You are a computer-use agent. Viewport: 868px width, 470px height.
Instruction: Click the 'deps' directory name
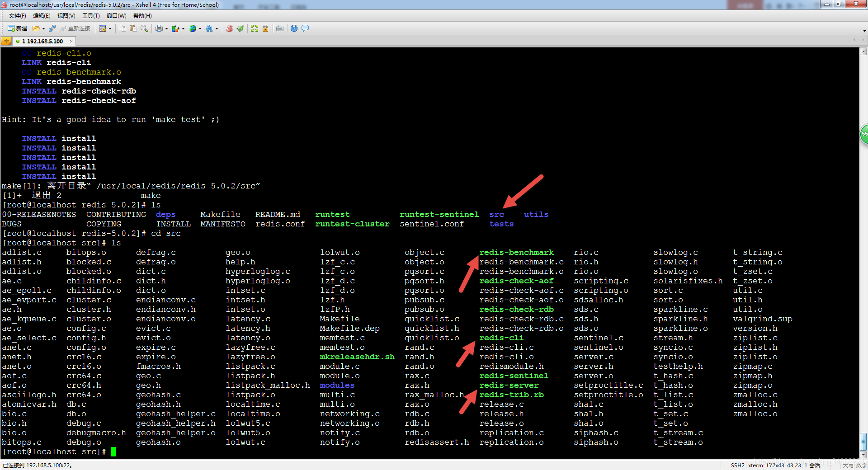[x=165, y=215]
